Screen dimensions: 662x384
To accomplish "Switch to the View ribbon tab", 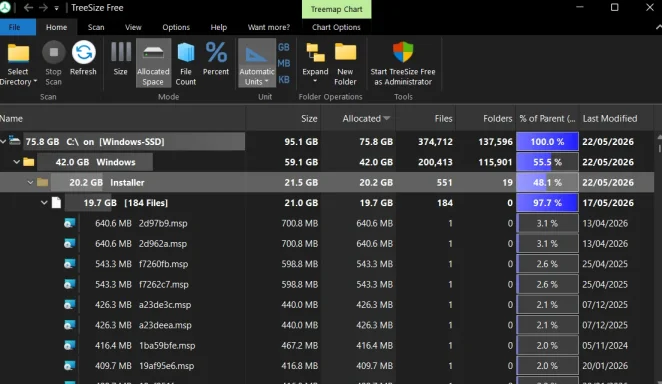I will click(x=133, y=27).
